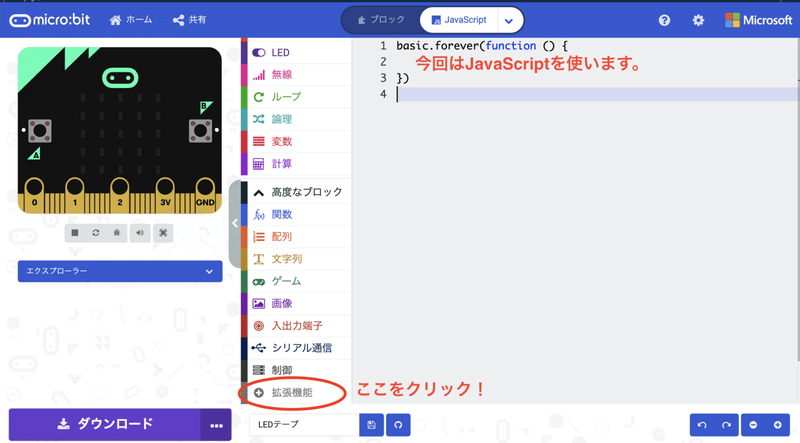The image size is (800, 443).
Task: Toggle simulator debug mode
Action: [x=117, y=233]
